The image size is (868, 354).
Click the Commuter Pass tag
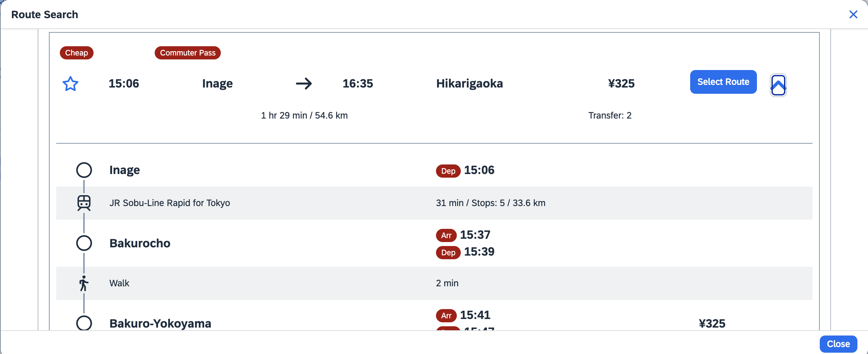click(188, 53)
